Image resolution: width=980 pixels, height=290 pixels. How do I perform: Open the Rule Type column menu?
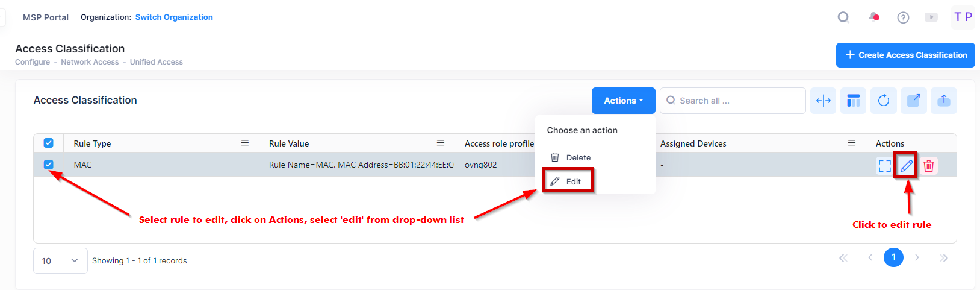click(245, 143)
